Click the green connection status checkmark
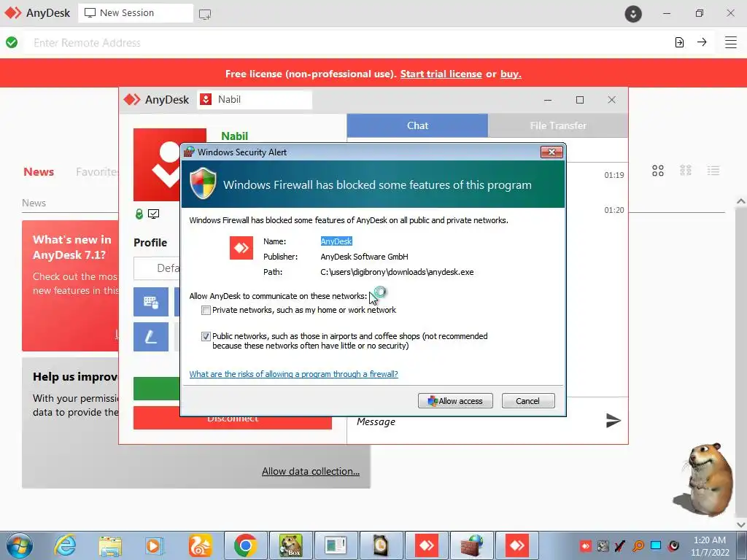The width and height of the screenshot is (747, 560). tap(12, 42)
